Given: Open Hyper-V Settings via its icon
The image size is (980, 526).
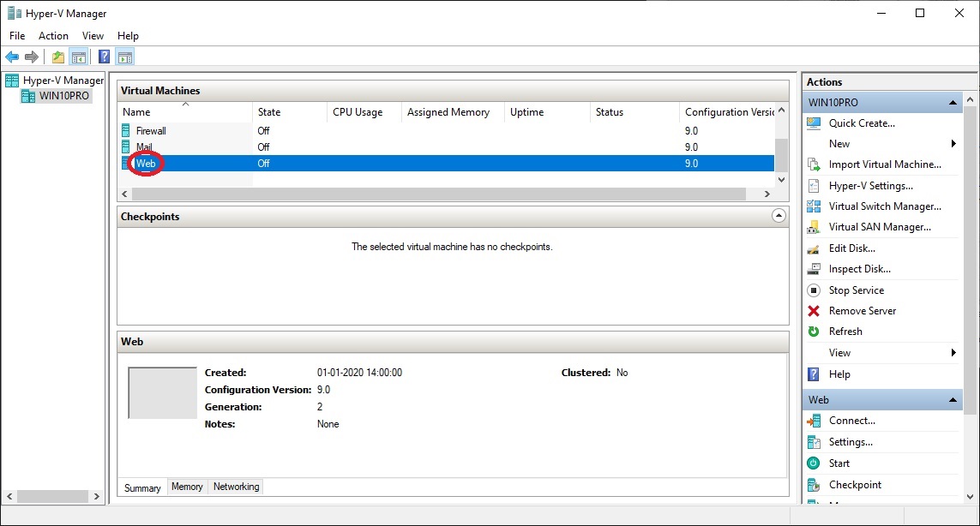Looking at the screenshot, I should click(x=814, y=186).
